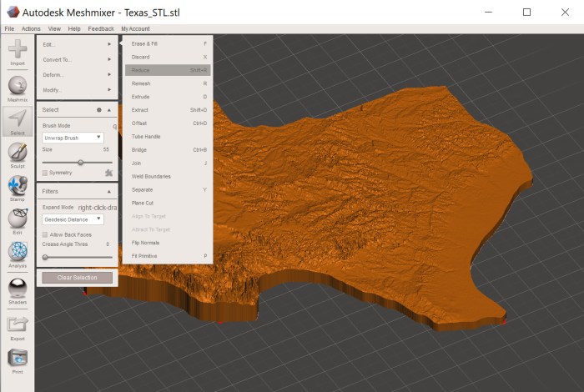
Task: Click the Expand Mode label
Action: 58,207
